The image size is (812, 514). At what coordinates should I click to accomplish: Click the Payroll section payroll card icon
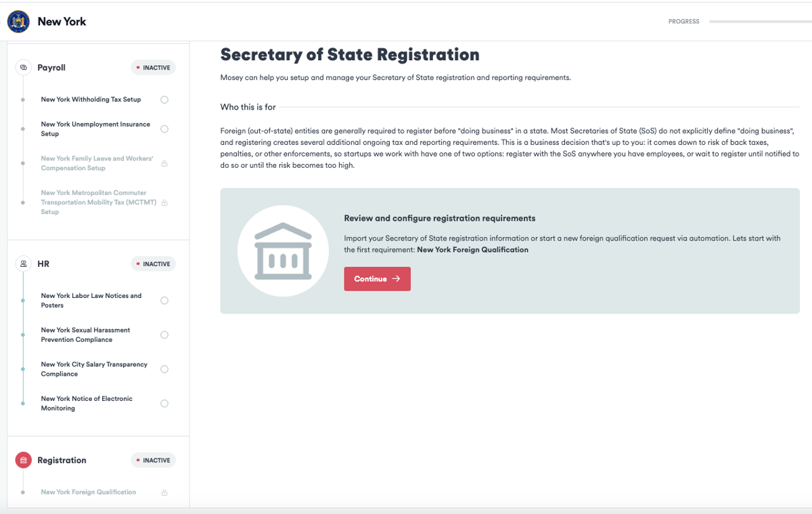pos(22,67)
